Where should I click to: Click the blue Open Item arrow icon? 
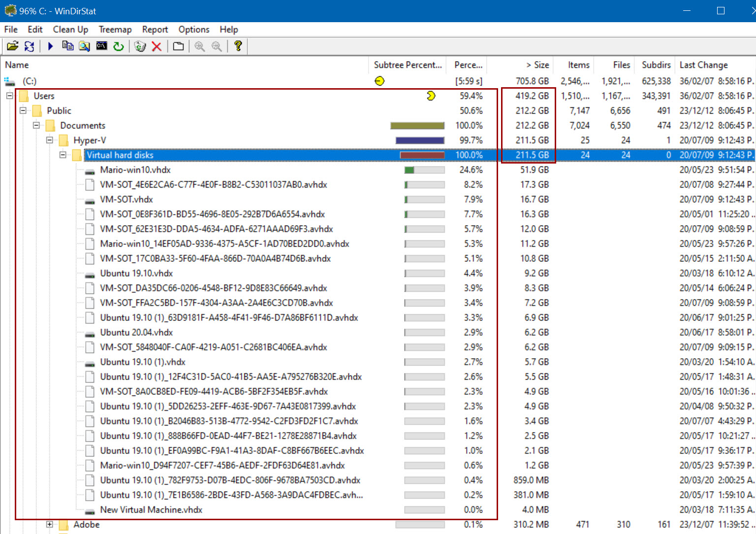[x=50, y=46]
